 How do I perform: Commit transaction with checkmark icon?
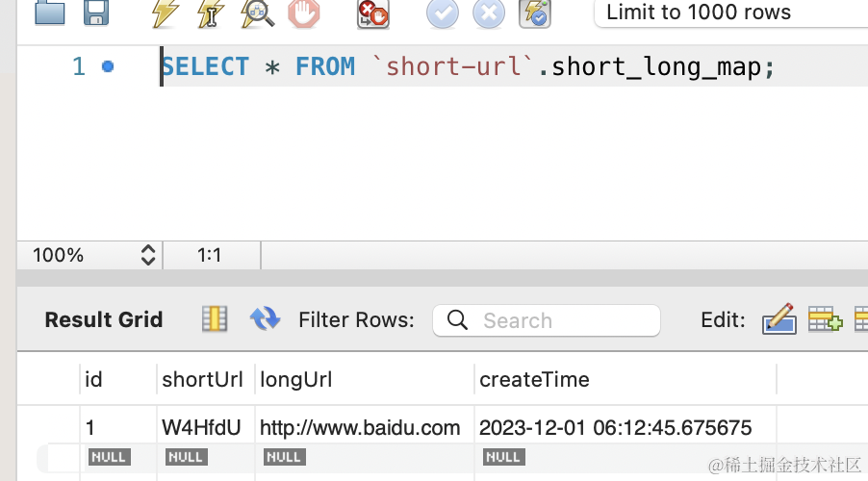pyautogui.click(x=443, y=13)
